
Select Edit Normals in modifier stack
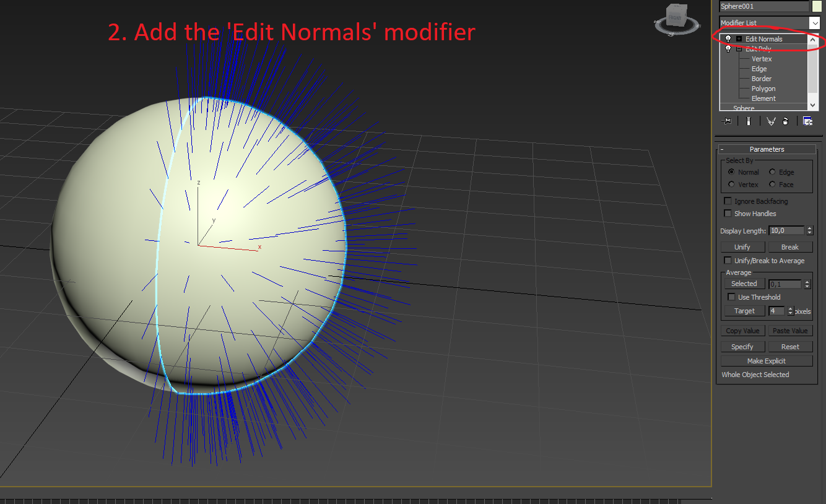(x=764, y=39)
